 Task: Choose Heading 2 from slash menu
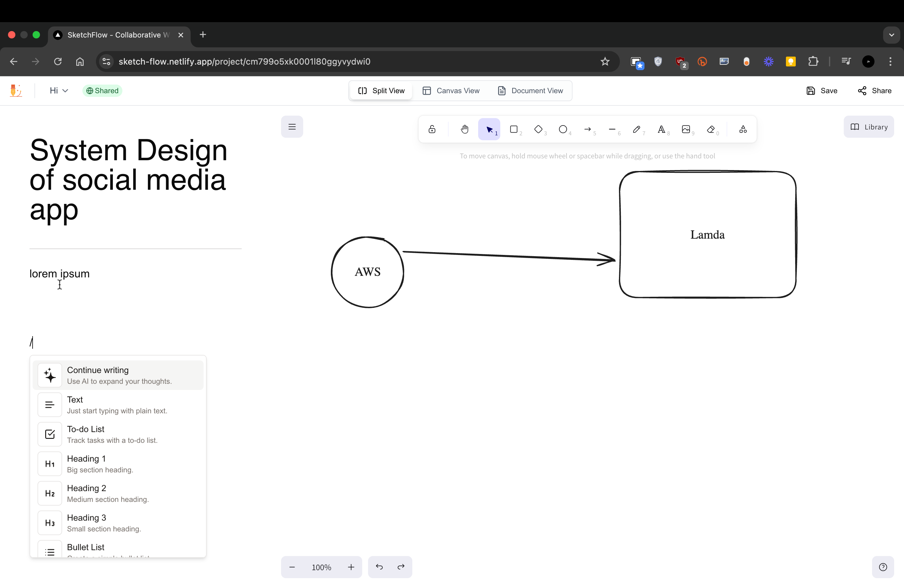point(118,493)
